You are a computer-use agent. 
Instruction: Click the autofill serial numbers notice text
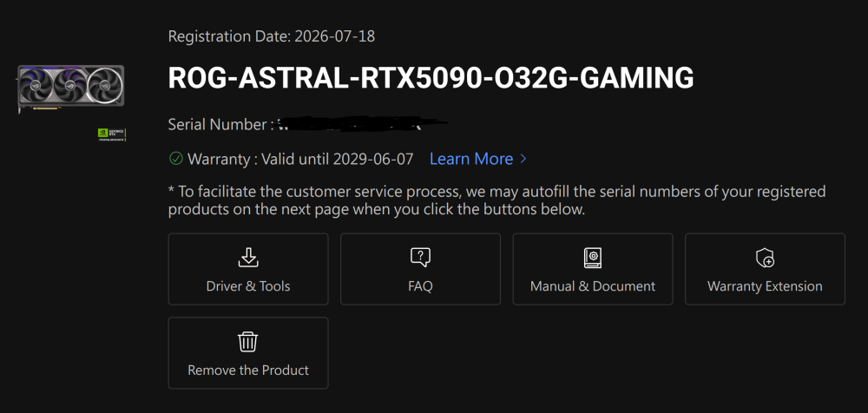coord(497,200)
